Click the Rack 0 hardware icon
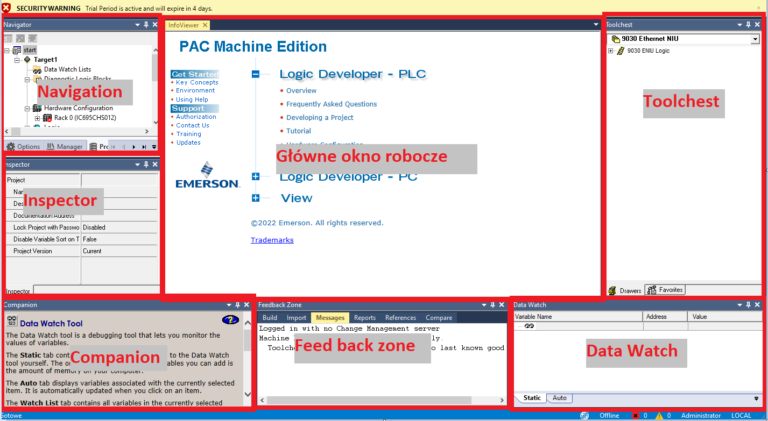The width and height of the screenshot is (768, 421). pos(48,118)
